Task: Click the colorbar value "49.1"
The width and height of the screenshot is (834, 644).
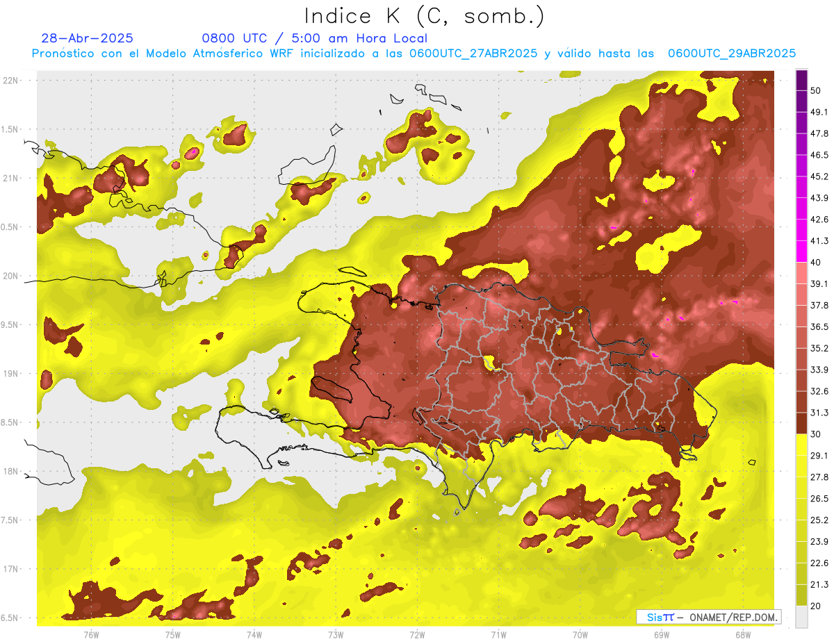Action: pyautogui.click(x=819, y=112)
